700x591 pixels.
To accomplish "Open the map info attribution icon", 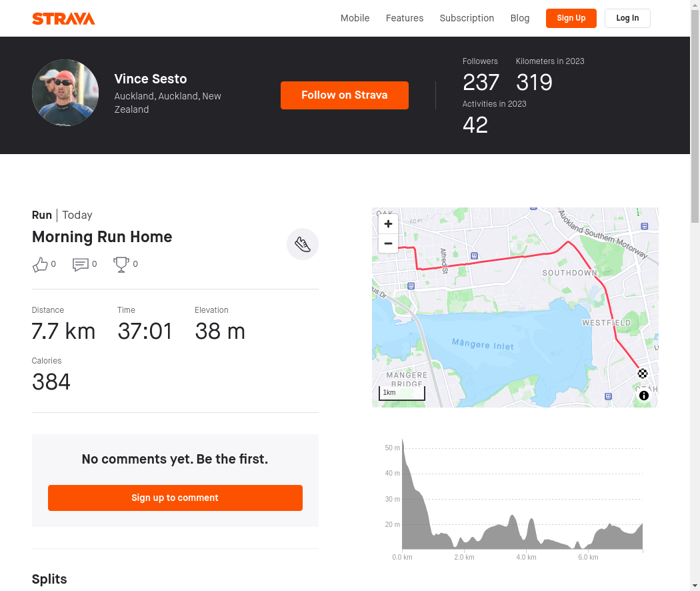I will tap(644, 396).
